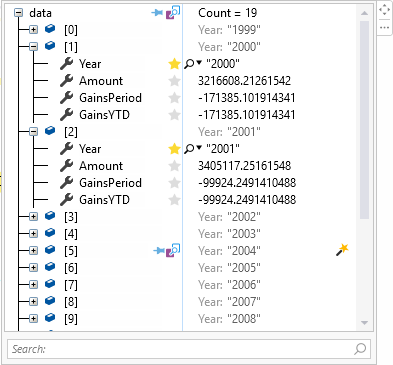Click the magic wand icon on row [5]
Image resolution: width=393 pixels, height=365 pixels.
342,250
